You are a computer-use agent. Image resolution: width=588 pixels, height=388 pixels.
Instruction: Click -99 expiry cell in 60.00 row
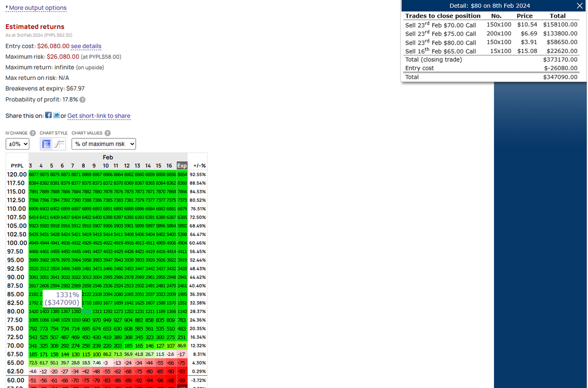[x=182, y=380]
